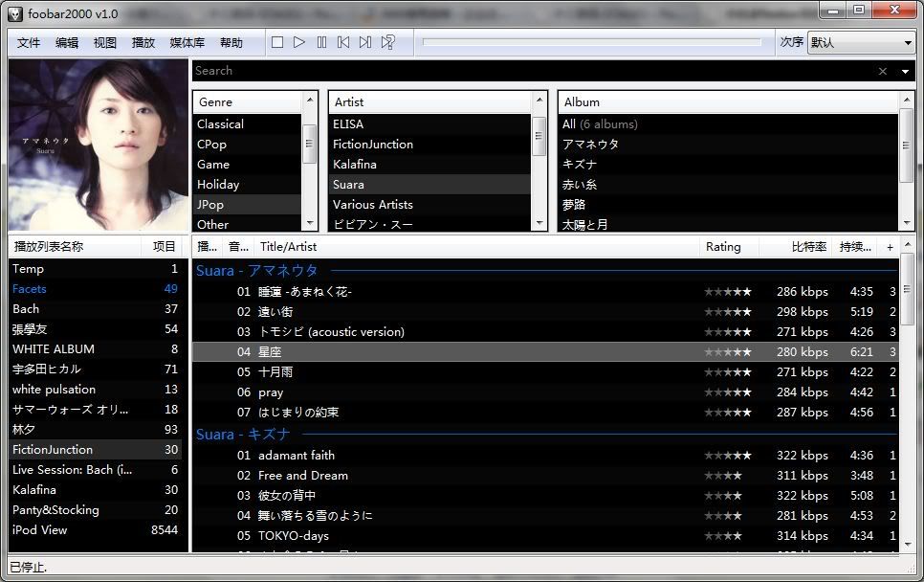Select the JPop genre
924x582 pixels.
click(x=248, y=205)
